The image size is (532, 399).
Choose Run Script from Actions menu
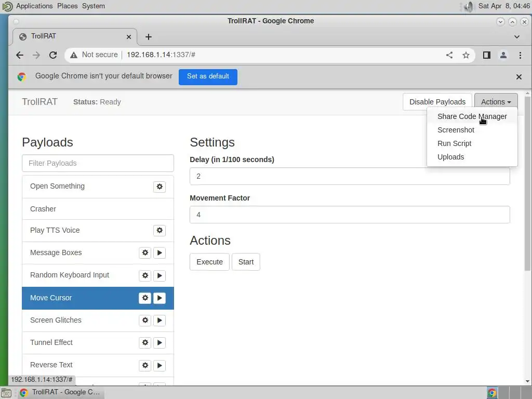click(472, 143)
